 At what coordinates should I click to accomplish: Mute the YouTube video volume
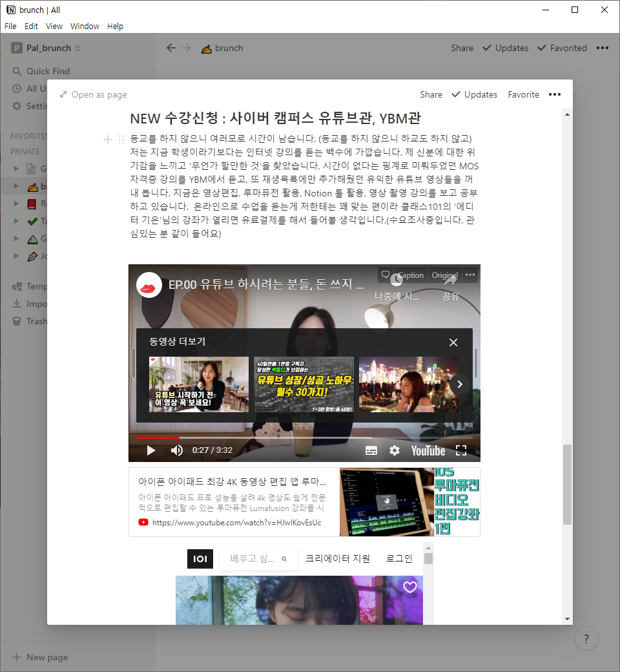tap(176, 450)
